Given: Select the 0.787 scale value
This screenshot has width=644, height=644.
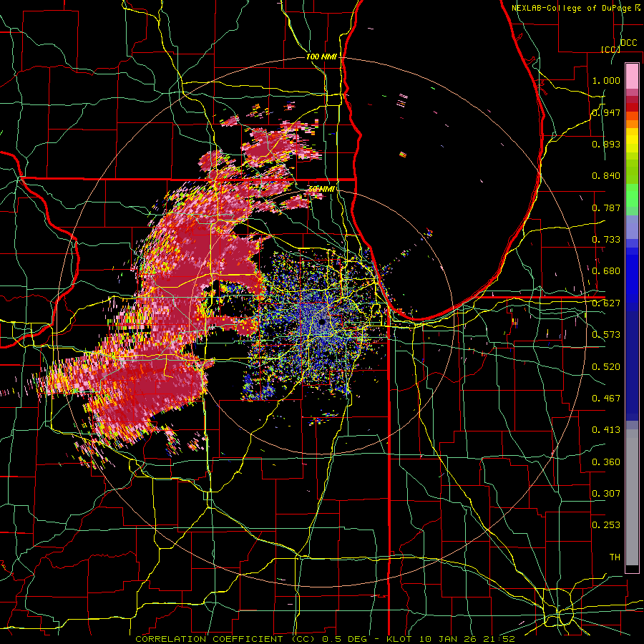Looking at the screenshot, I should coord(606,208).
